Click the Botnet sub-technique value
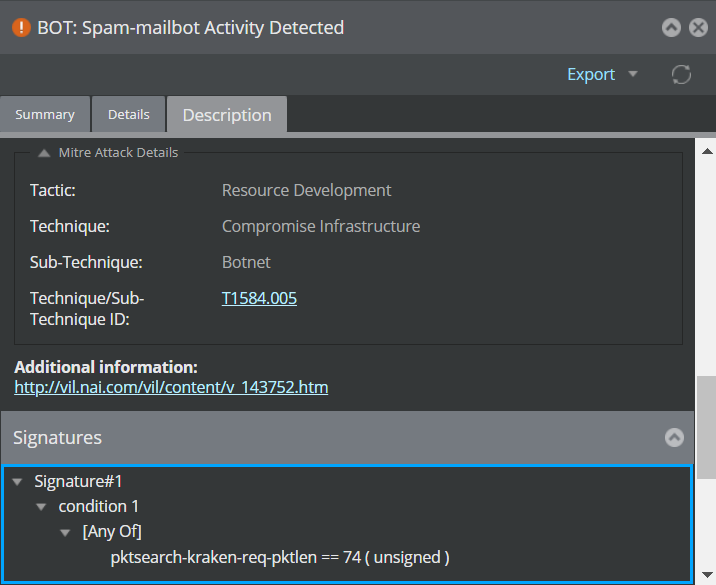Screen dimensions: 716x585 coord(246,263)
